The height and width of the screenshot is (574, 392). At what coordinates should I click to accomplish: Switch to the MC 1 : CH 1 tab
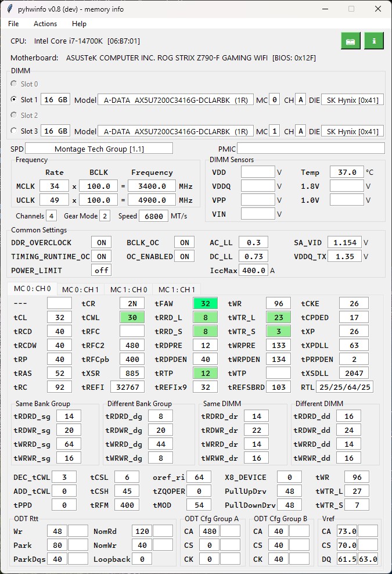[x=177, y=289]
